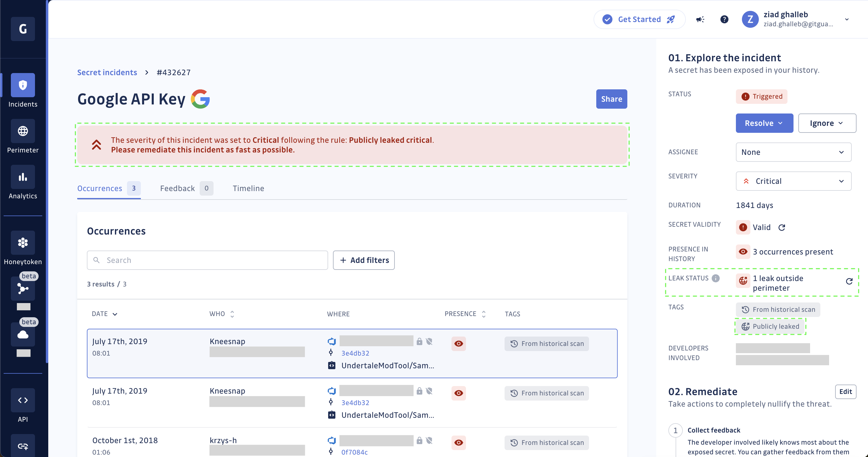This screenshot has width=868, height=457.
Task: Open the Assignee None dropdown
Action: (793, 152)
